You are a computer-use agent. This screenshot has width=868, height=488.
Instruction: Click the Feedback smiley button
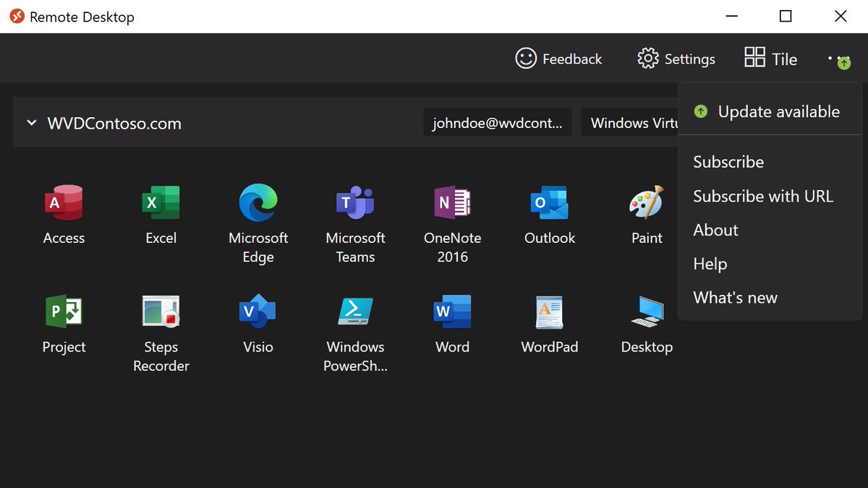tap(558, 59)
